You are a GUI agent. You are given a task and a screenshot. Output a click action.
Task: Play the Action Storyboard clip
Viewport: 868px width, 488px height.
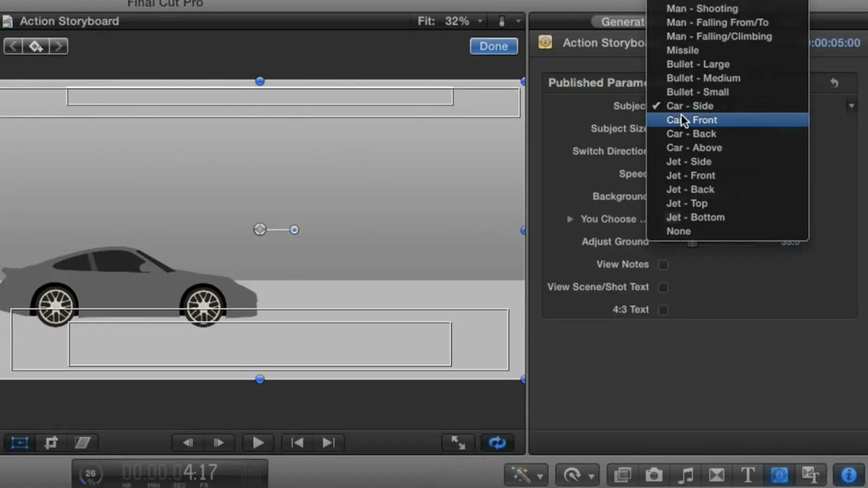[x=258, y=442]
